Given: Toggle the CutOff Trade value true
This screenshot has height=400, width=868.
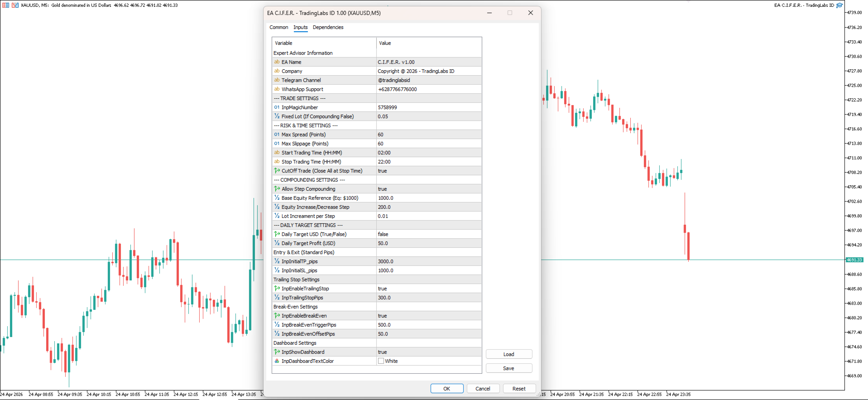Looking at the screenshot, I should point(428,171).
